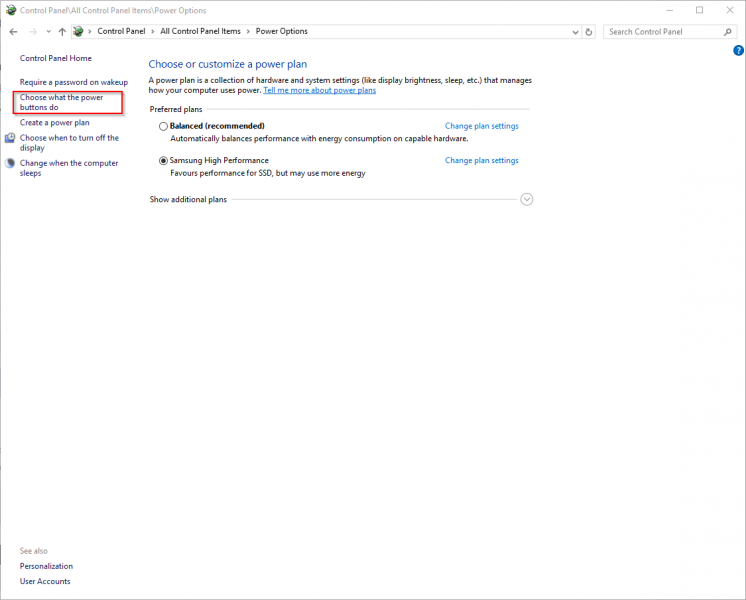Open Help with the blue question mark
Viewport: 746px width, 600px height.
click(738, 50)
